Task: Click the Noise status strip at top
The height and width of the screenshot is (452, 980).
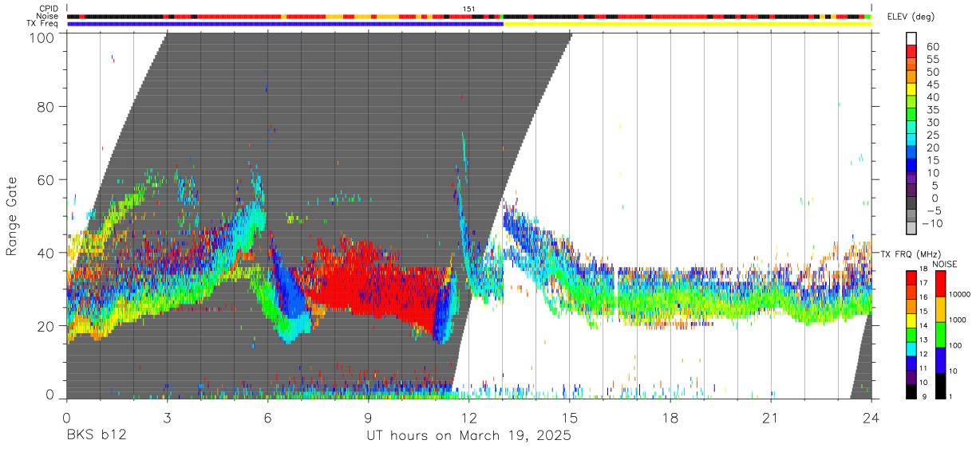Action: (x=469, y=16)
